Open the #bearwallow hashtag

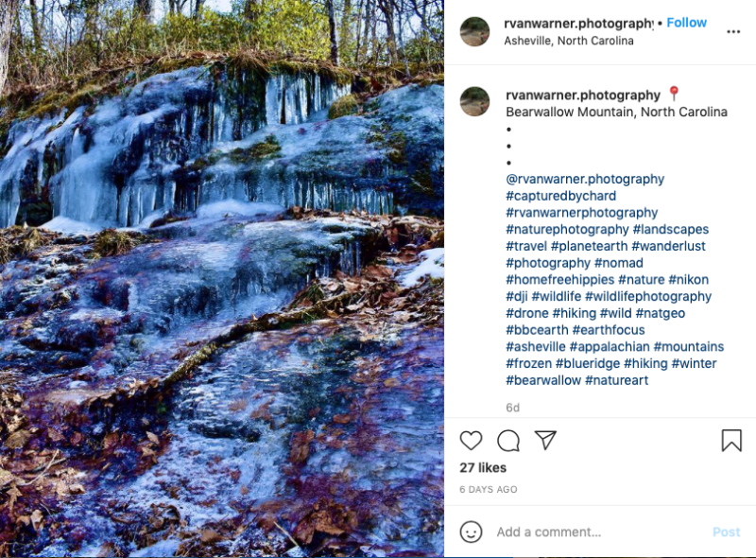point(542,380)
